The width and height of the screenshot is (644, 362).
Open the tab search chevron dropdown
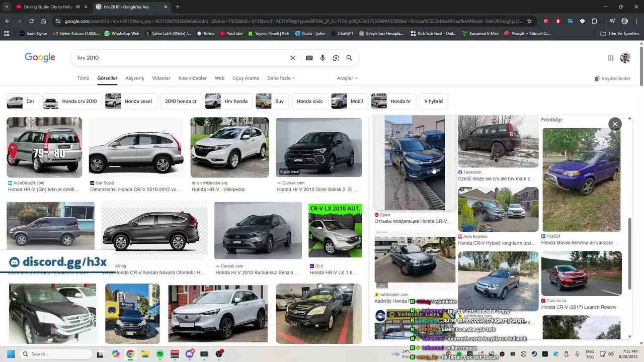(7, 7)
